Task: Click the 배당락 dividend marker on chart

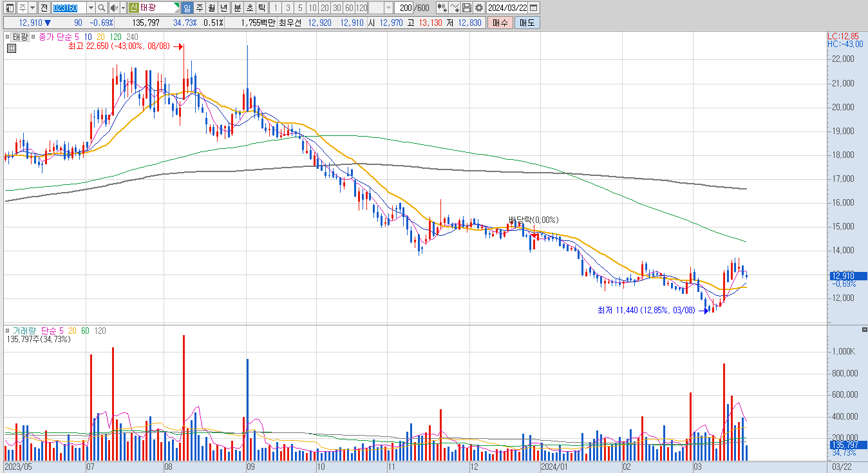Action: tap(533, 220)
